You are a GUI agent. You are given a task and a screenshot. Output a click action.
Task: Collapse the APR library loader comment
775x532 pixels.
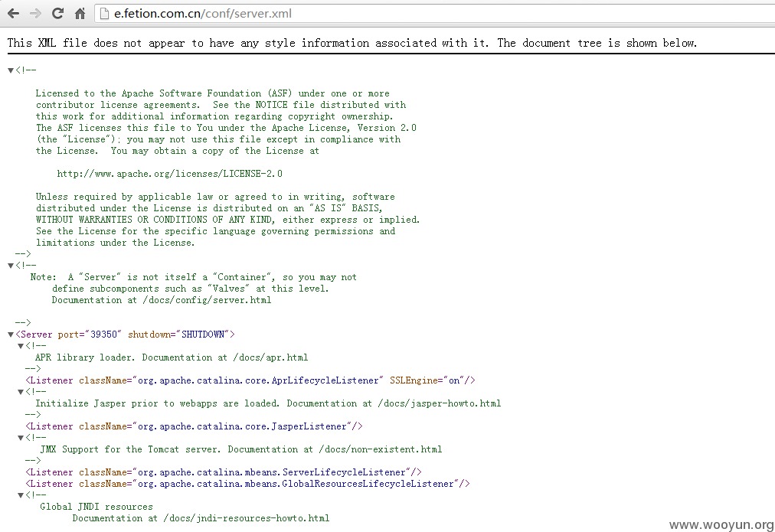pyautogui.click(x=21, y=346)
